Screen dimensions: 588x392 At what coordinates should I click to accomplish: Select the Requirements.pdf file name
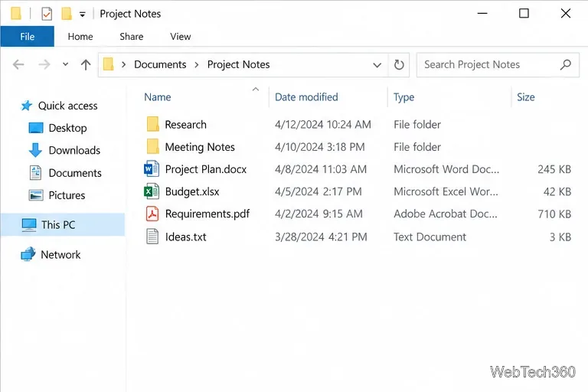207,214
